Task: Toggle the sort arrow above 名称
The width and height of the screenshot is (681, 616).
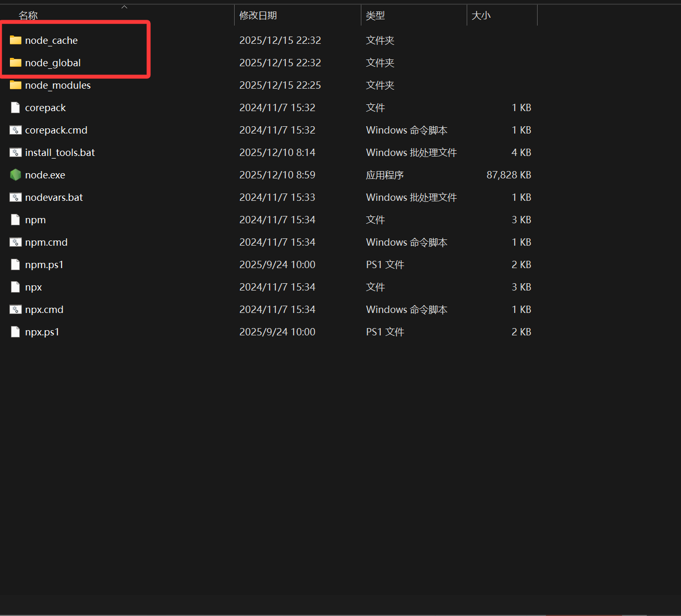Action: tap(124, 7)
